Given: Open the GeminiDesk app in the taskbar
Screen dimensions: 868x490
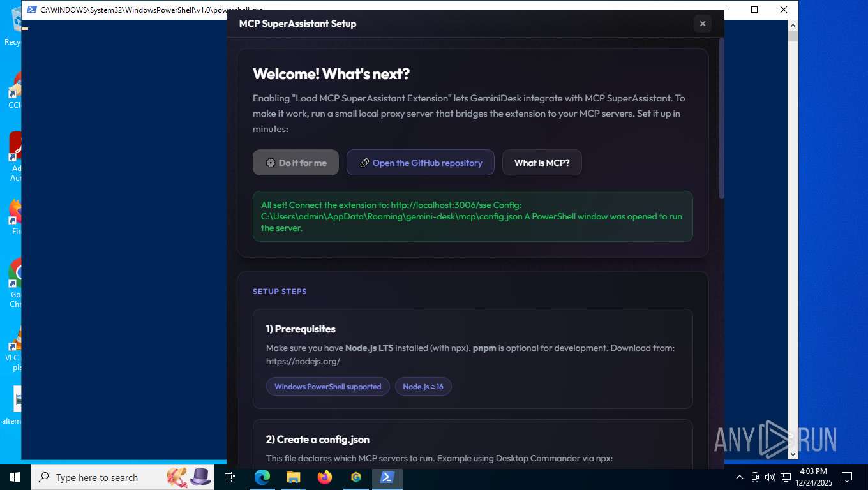Looking at the screenshot, I should pyautogui.click(x=355, y=477).
